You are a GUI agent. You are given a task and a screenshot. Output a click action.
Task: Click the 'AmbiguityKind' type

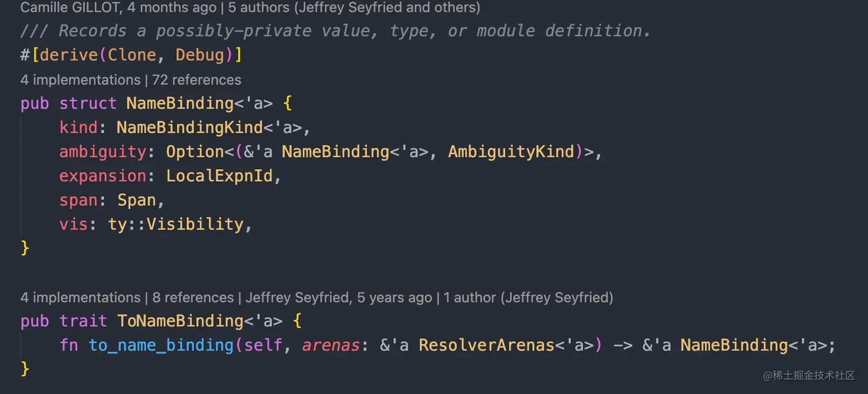point(511,151)
